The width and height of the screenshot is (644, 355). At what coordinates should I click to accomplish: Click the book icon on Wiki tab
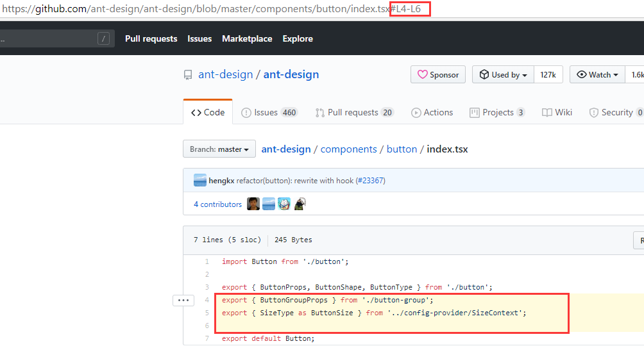click(547, 112)
